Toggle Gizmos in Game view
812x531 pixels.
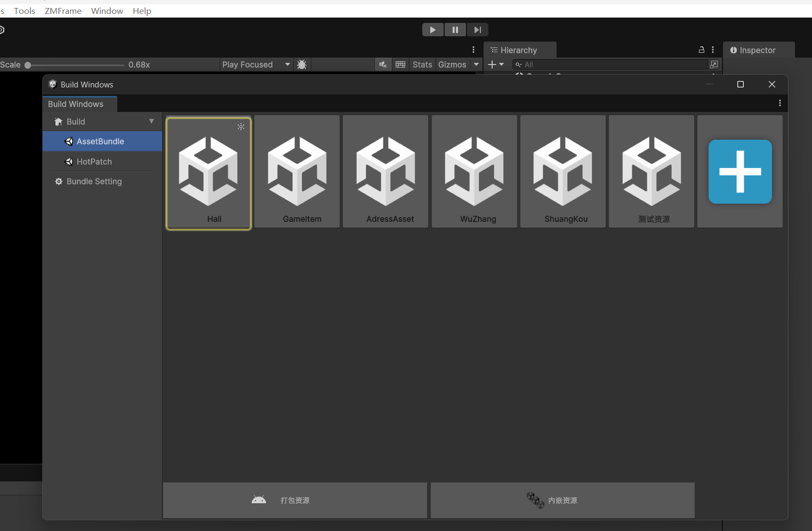tap(452, 65)
